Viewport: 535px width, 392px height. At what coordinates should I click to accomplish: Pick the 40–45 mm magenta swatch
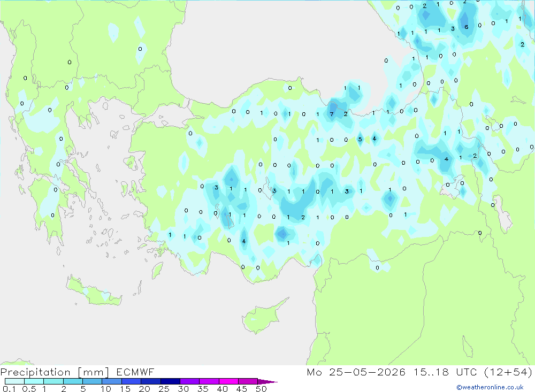(228, 381)
